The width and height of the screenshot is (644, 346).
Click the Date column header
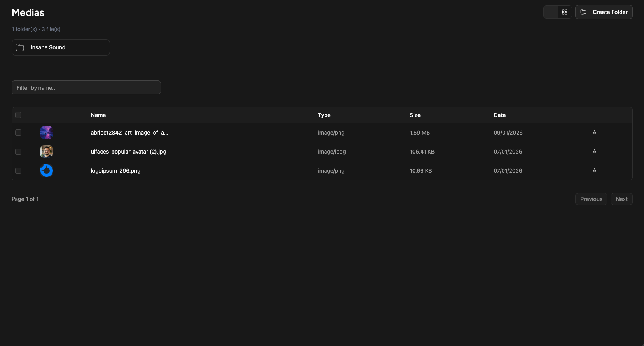click(x=500, y=115)
